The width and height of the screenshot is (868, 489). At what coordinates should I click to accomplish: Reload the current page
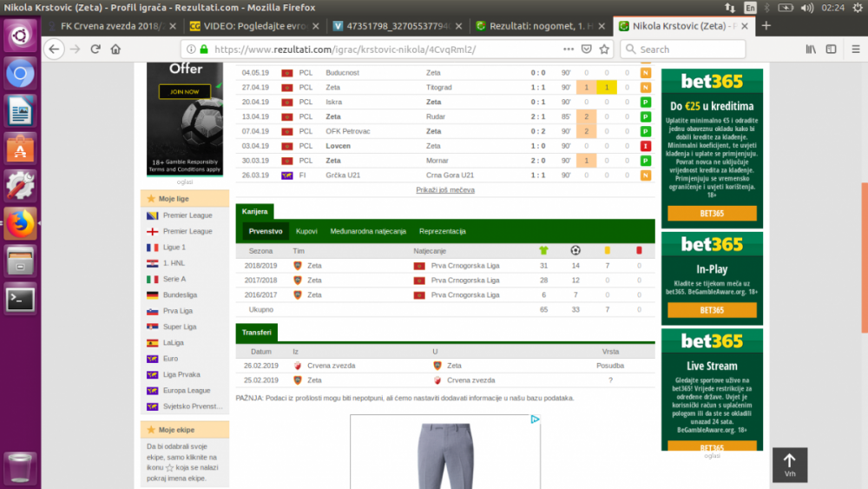coord(95,50)
